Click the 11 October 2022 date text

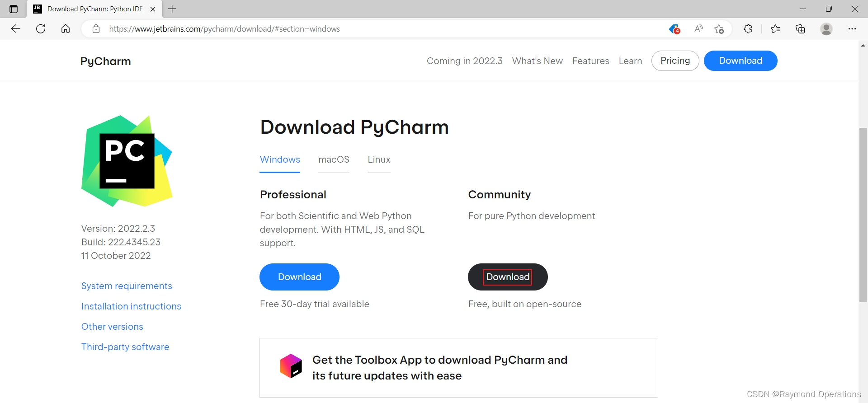[116, 256]
